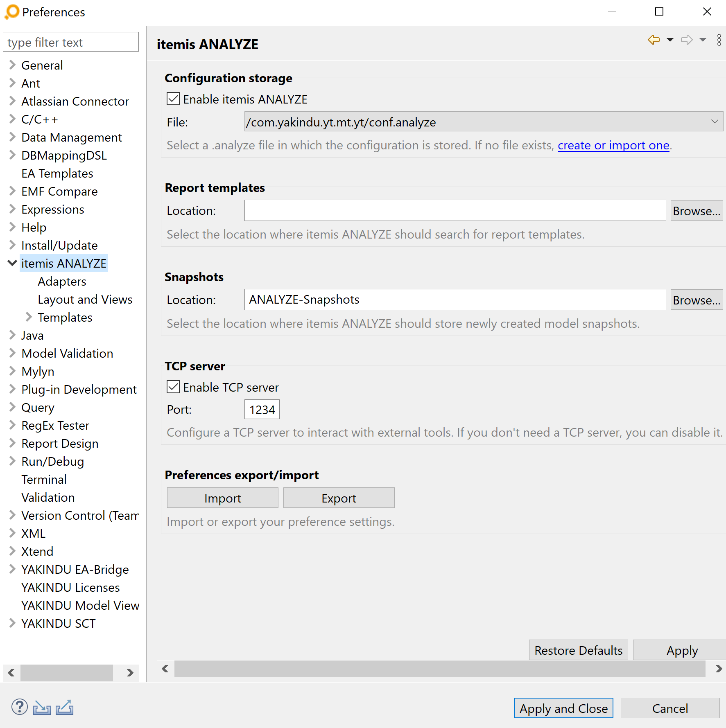This screenshot has height=728, width=726.
Task: Select Validation preference page
Action: (x=48, y=498)
